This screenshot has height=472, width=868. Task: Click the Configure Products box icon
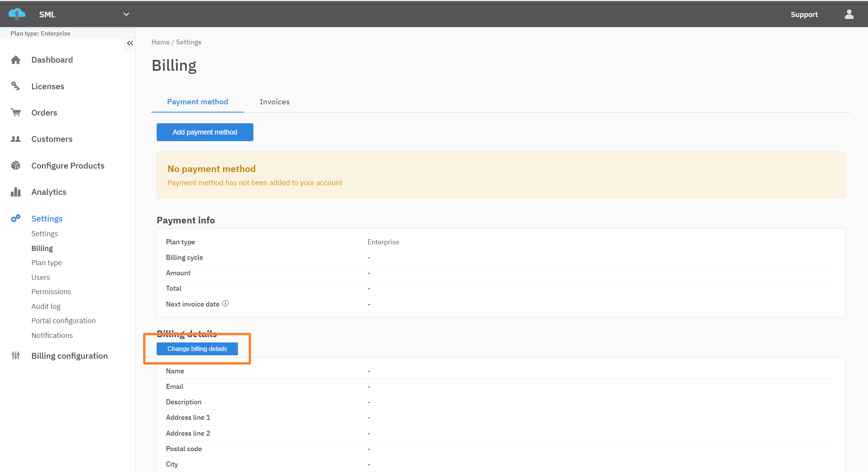15,165
